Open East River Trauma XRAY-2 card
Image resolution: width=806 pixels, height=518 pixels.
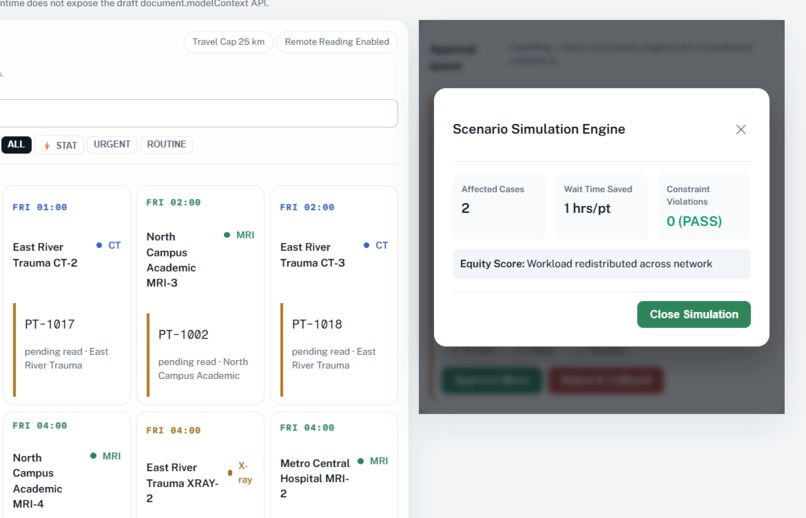pos(200,465)
